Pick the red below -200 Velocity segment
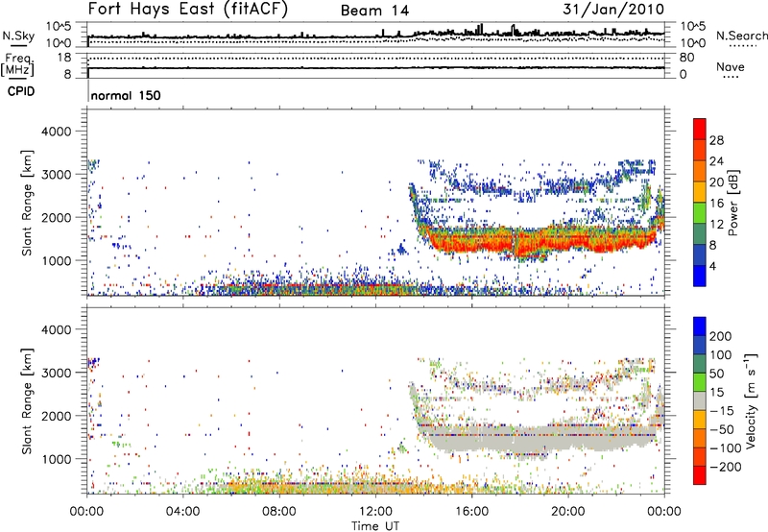Image resolution: width=768 pixels, height=532 pixels. tap(700, 475)
